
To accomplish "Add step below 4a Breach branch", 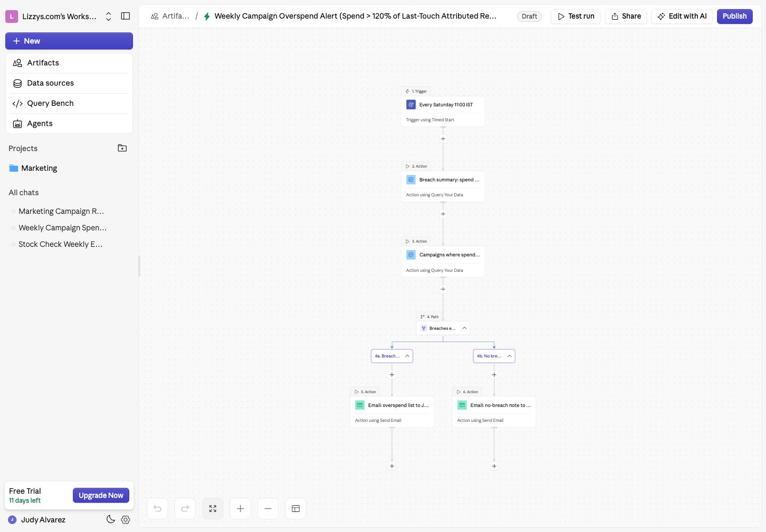I will (392, 375).
